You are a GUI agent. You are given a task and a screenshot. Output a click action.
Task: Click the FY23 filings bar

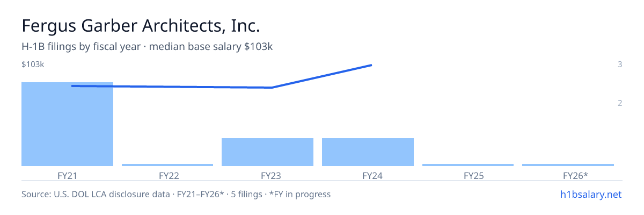coord(267,152)
